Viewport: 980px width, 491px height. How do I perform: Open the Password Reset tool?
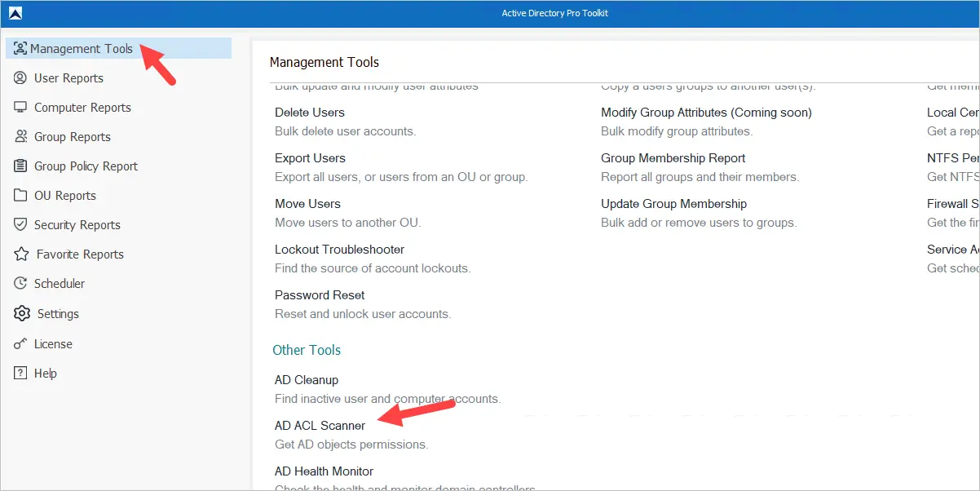(x=320, y=295)
